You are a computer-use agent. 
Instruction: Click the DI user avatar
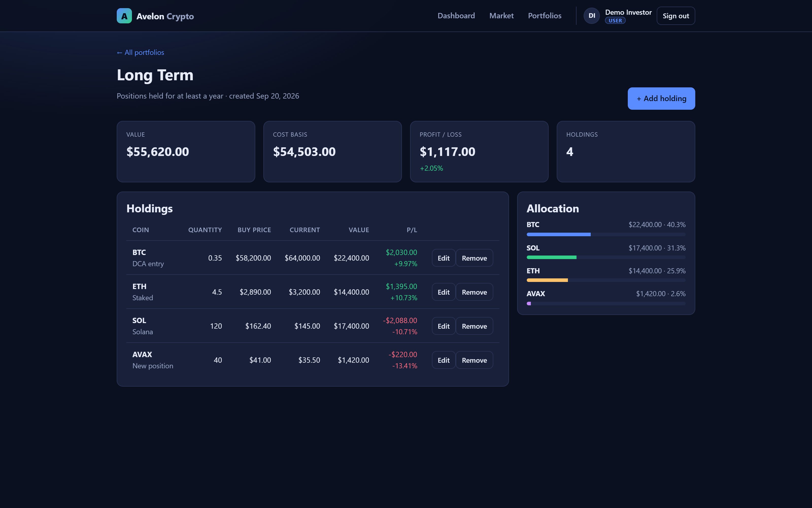point(591,16)
